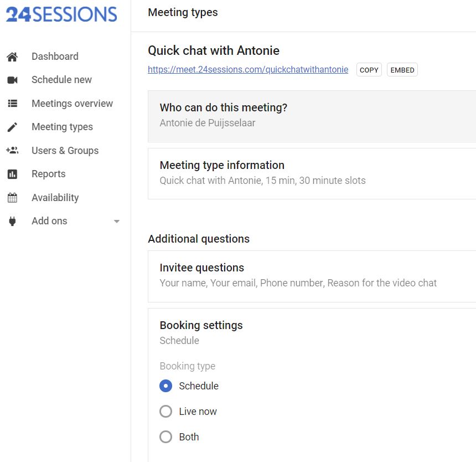The width and height of the screenshot is (476, 462).
Task: Open Meetings overview in the sidebar
Action: click(72, 104)
